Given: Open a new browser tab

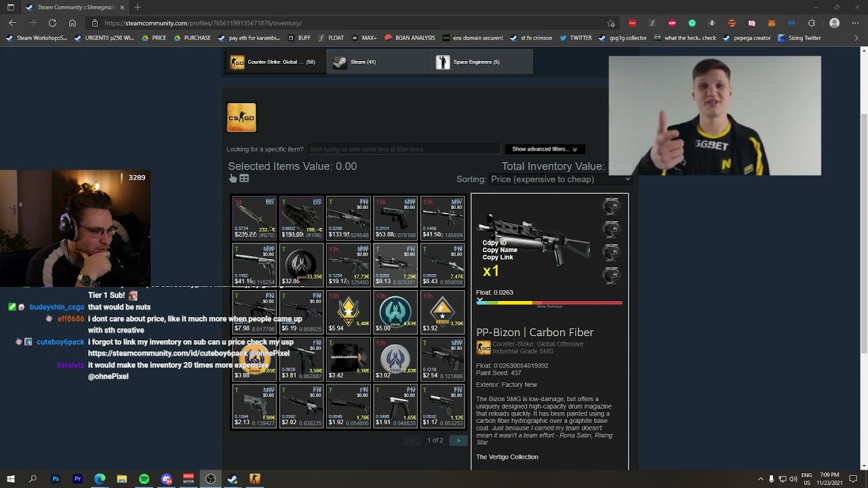Looking at the screenshot, I should (x=138, y=7).
